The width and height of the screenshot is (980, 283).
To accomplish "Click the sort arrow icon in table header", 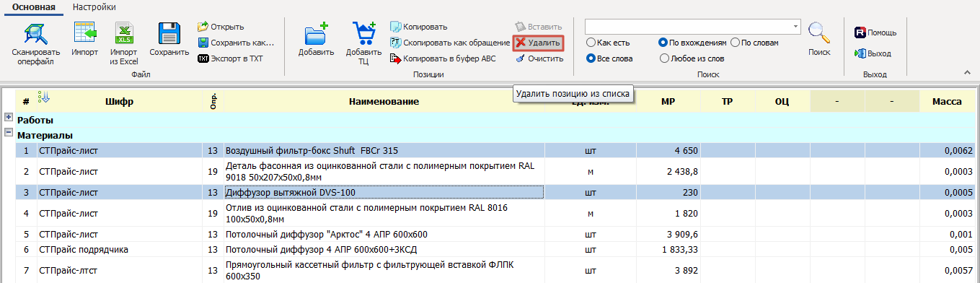I will point(43,97).
